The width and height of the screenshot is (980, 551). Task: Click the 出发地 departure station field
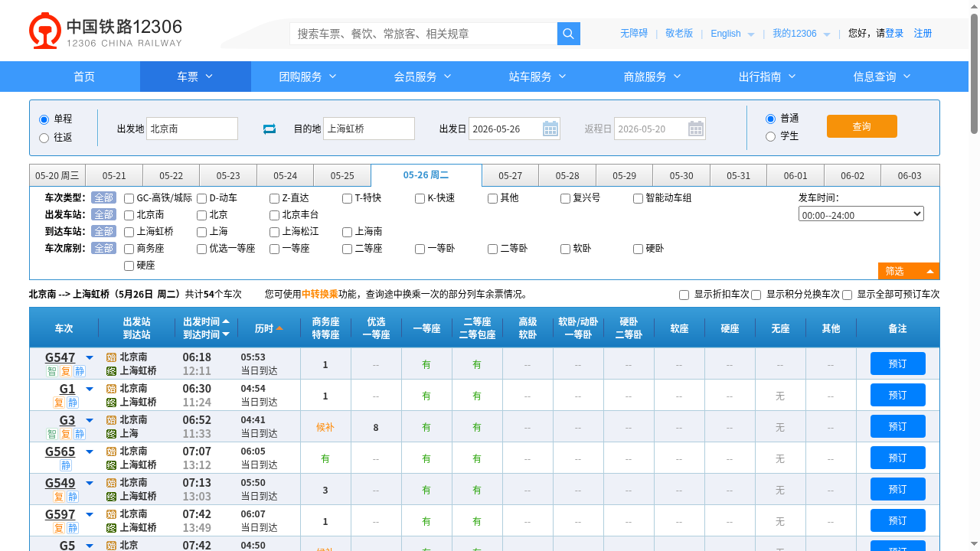[192, 129]
